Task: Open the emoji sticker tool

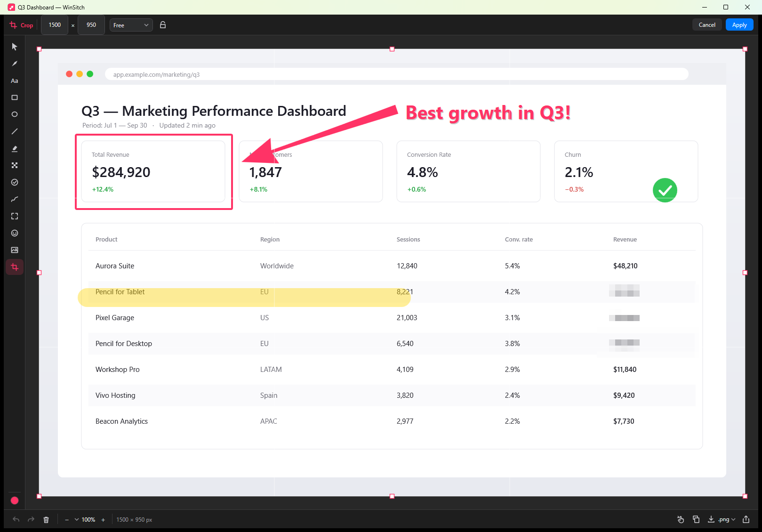Action: click(x=15, y=233)
